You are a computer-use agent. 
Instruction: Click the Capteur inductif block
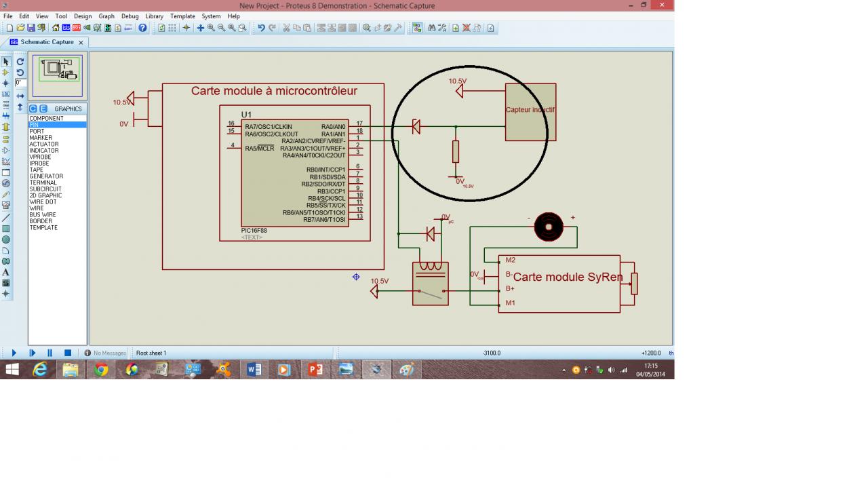tap(530, 112)
